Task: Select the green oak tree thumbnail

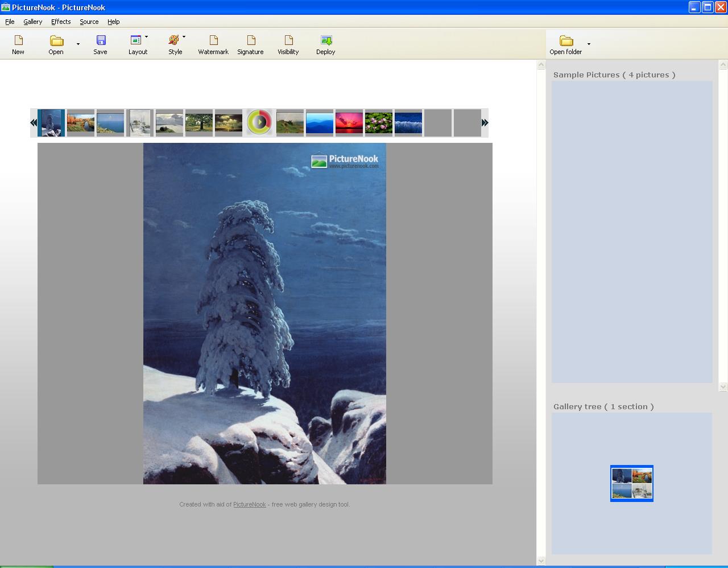Action: [x=199, y=123]
